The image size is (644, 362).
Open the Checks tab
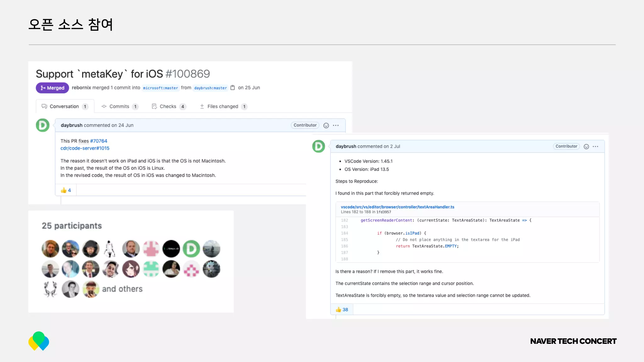pyautogui.click(x=168, y=107)
